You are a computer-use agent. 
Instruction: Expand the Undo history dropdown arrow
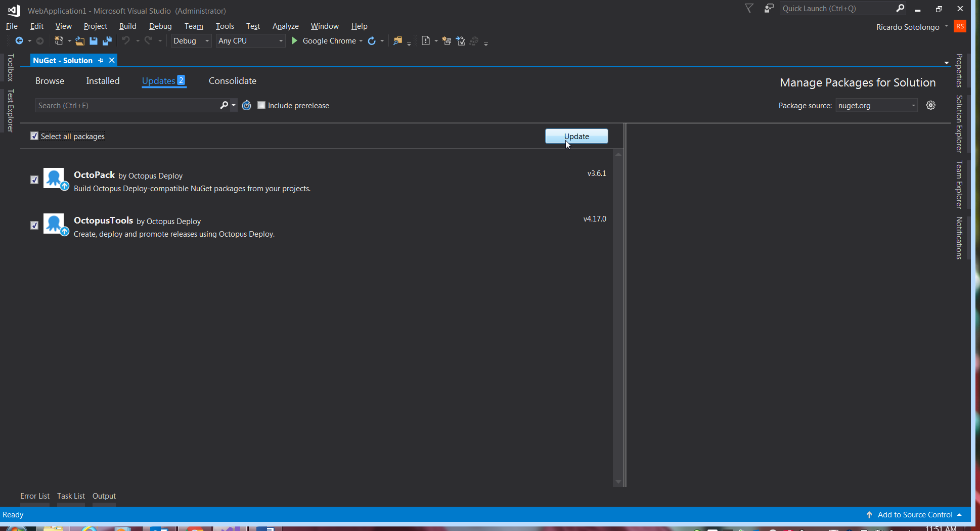[x=138, y=41]
